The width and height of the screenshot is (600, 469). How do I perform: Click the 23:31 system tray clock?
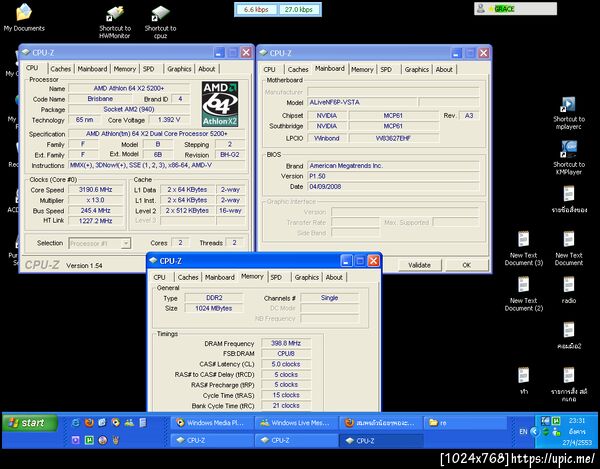pyautogui.click(x=577, y=421)
